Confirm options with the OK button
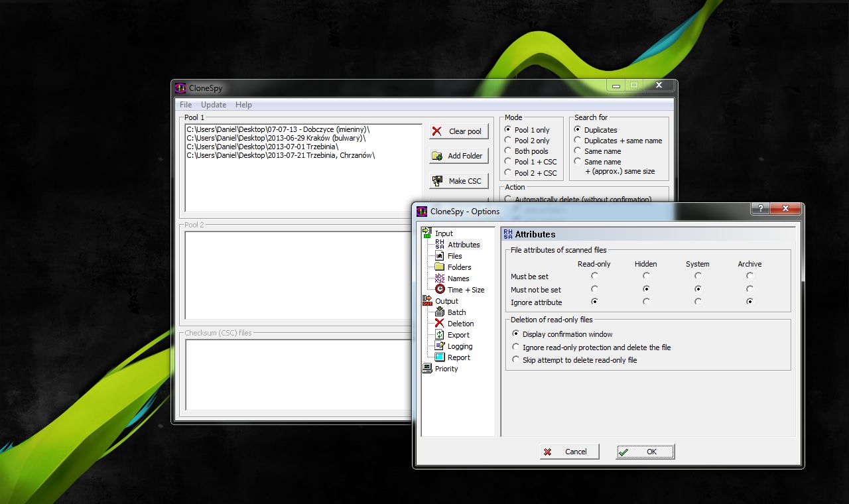 click(x=645, y=452)
